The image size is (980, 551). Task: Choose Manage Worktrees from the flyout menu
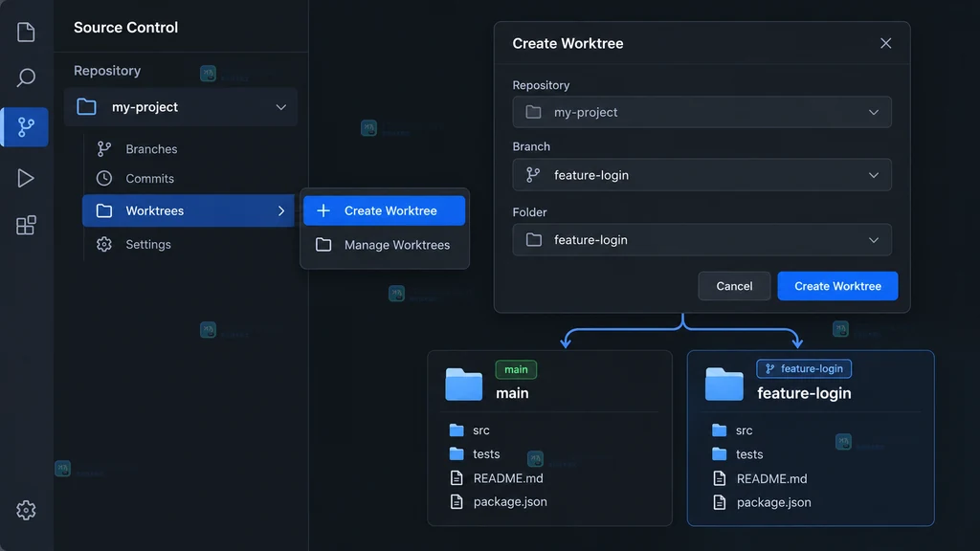click(x=384, y=245)
